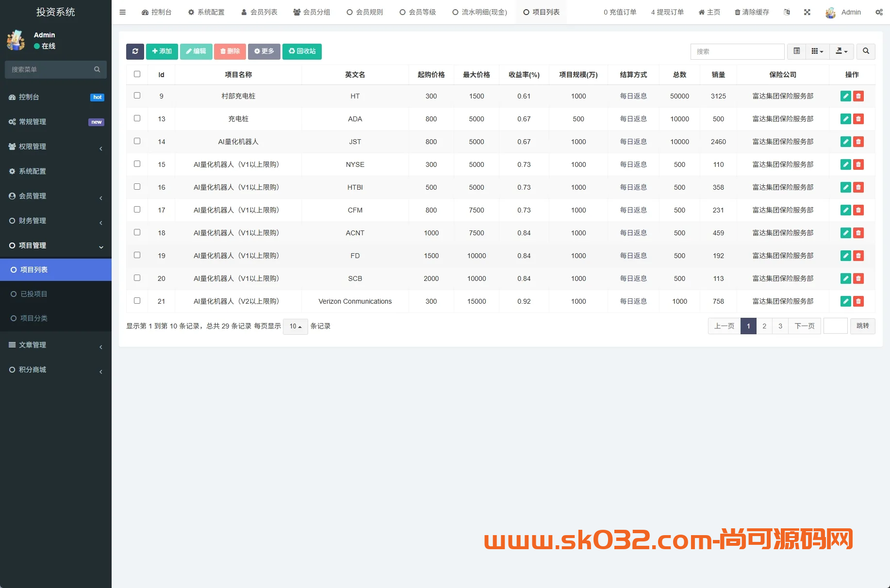This screenshot has width=890, height=588.
Task: Go to page 3 using pagination link
Action: click(780, 326)
